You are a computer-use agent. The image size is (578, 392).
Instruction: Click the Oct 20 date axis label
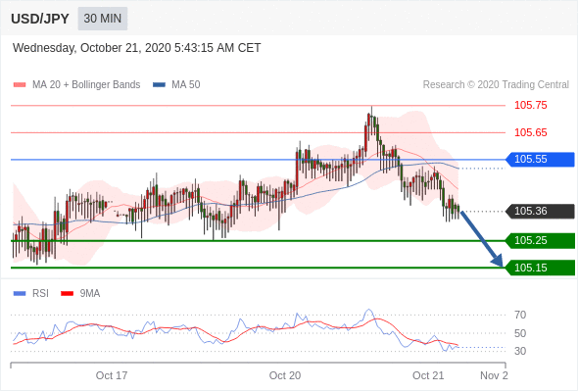(284, 375)
